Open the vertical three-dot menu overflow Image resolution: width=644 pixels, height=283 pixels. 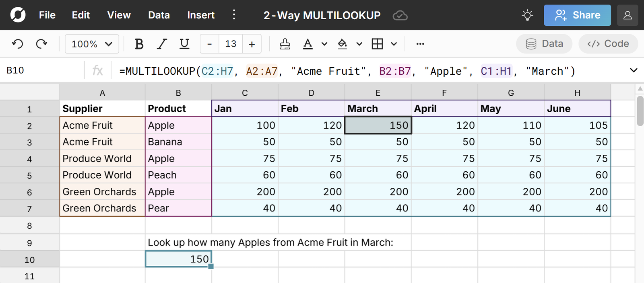(x=234, y=15)
